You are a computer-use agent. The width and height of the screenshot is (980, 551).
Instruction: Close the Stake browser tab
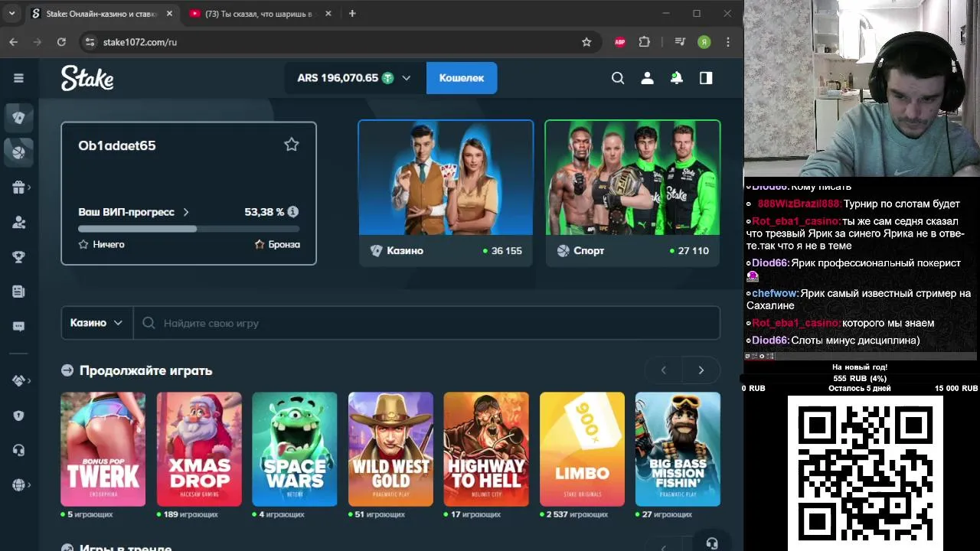tap(169, 14)
